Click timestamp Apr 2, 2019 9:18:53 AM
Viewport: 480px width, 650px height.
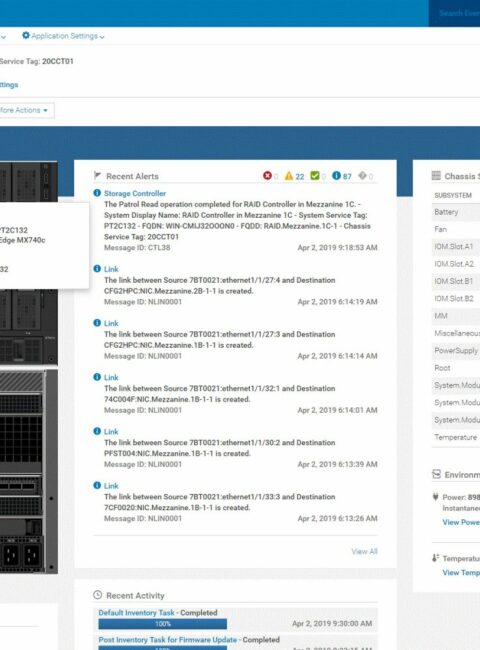[x=337, y=248]
